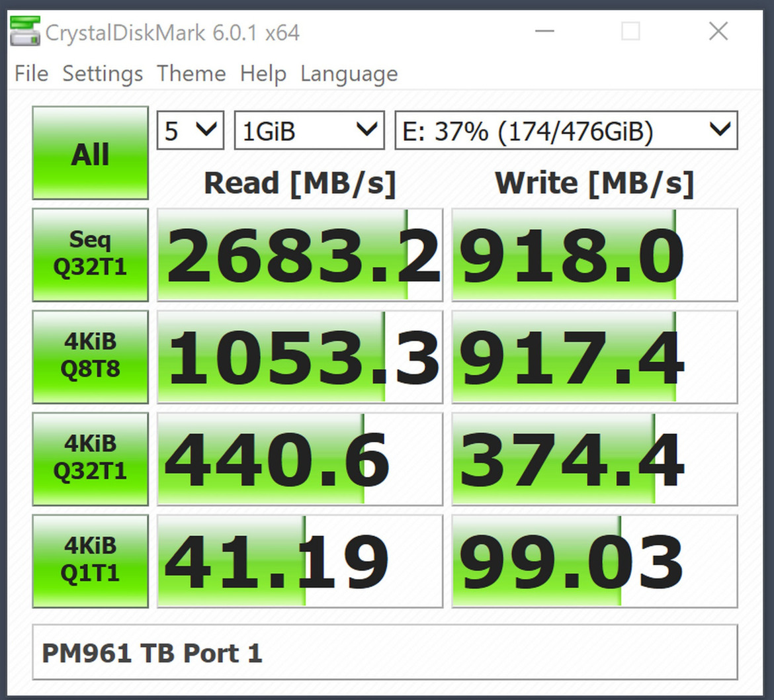Select the 4KiB Q1T1 read result 41.19
Screen dimensions: 774x700
(300, 561)
